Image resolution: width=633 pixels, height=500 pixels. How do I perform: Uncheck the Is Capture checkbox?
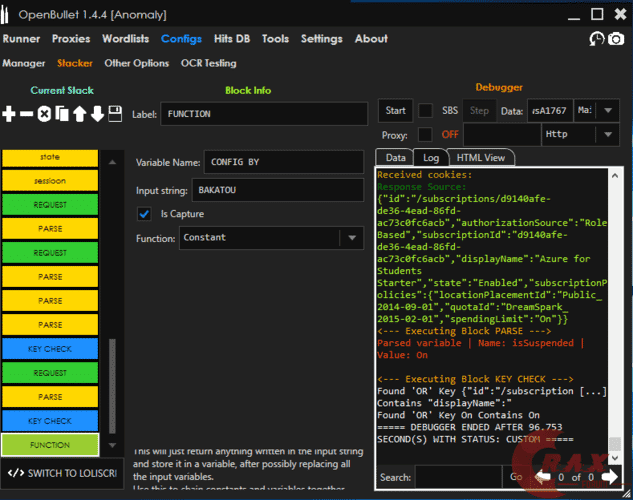click(144, 214)
